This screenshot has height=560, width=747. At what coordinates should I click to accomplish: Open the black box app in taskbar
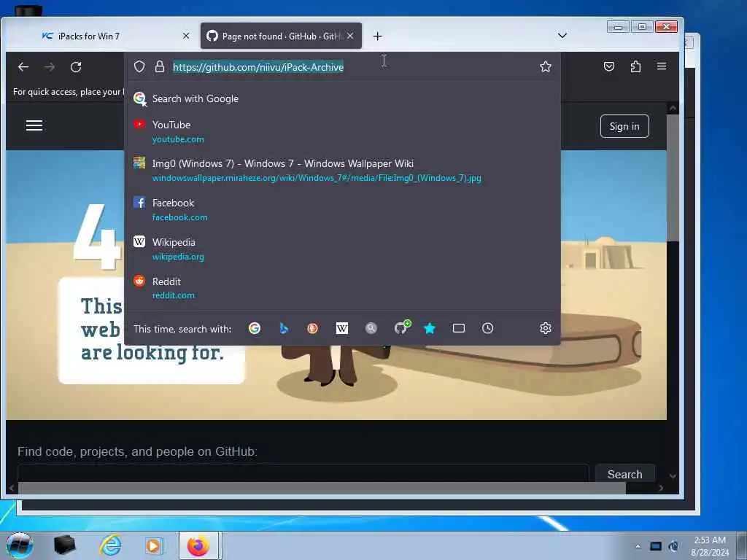point(65,545)
